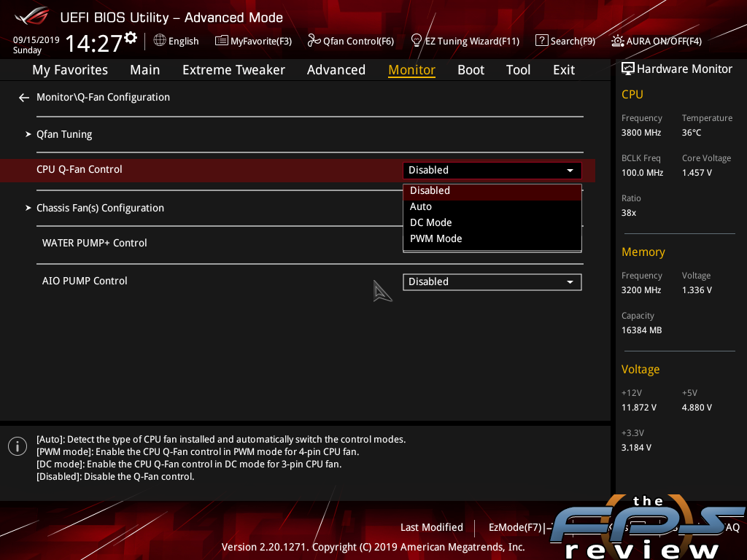The image size is (747, 560).
Task: Switch to the Main tab
Action: pos(145,70)
